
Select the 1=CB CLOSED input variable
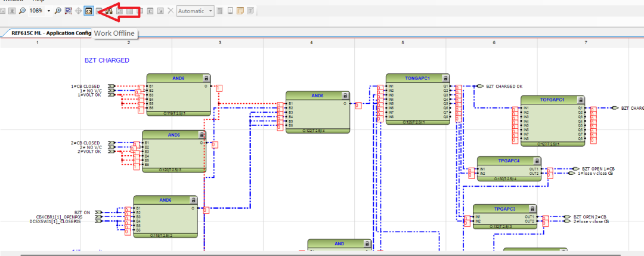pos(85,87)
